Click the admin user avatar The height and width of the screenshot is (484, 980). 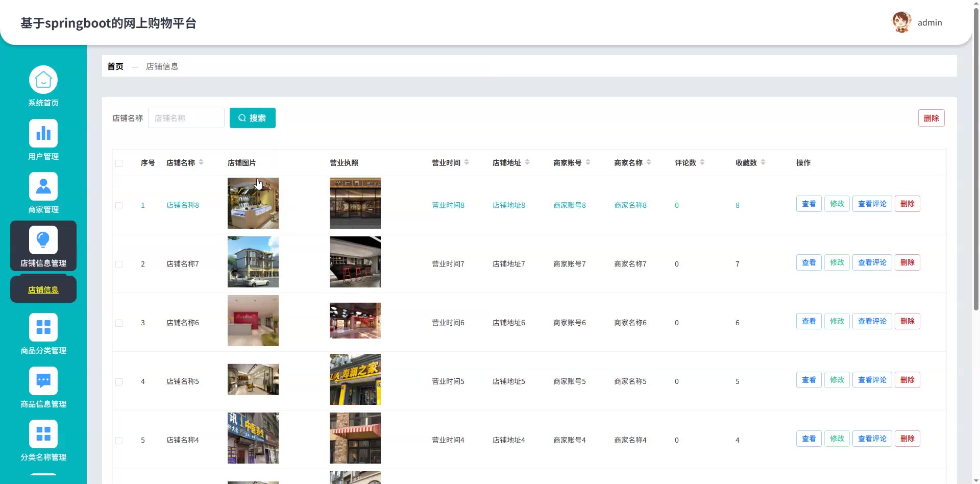901,22
